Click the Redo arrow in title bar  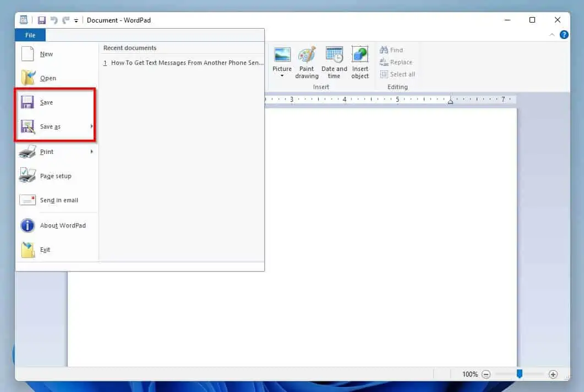66,20
